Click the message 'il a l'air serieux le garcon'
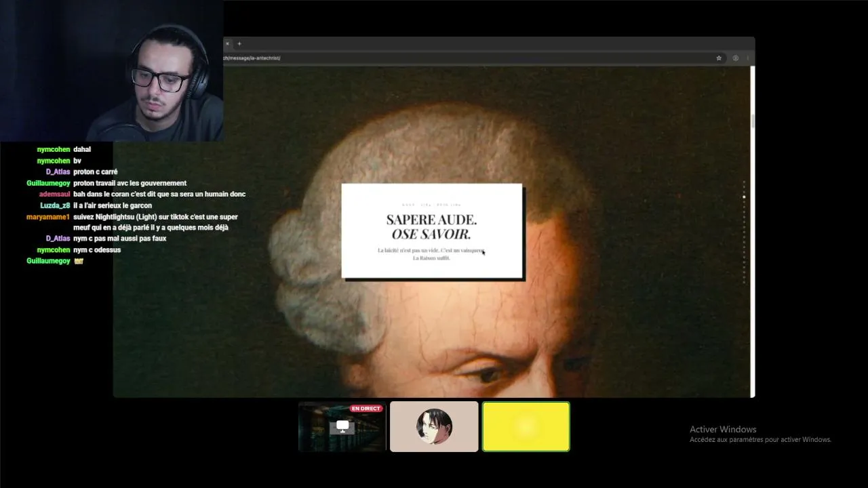This screenshot has width=868, height=488. pos(113,206)
